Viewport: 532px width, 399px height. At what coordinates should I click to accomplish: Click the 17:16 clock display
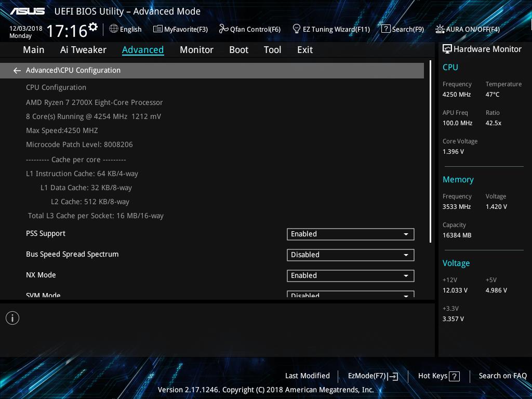point(67,31)
